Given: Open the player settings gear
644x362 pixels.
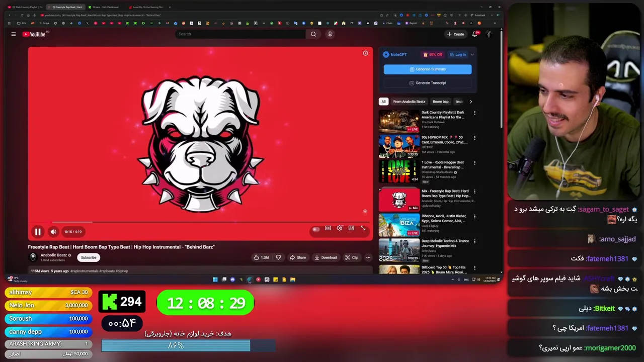Looking at the screenshot, I should pyautogui.click(x=340, y=228).
